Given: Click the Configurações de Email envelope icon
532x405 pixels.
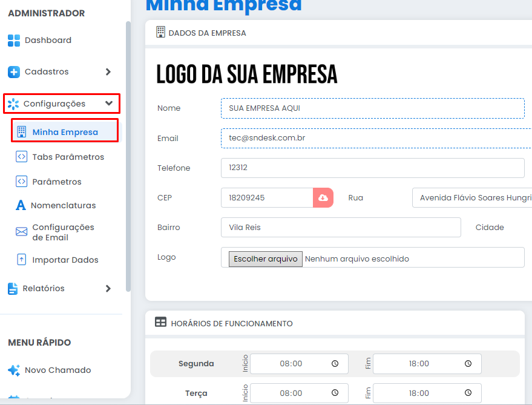Looking at the screenshot, I should tap(22, 232).
